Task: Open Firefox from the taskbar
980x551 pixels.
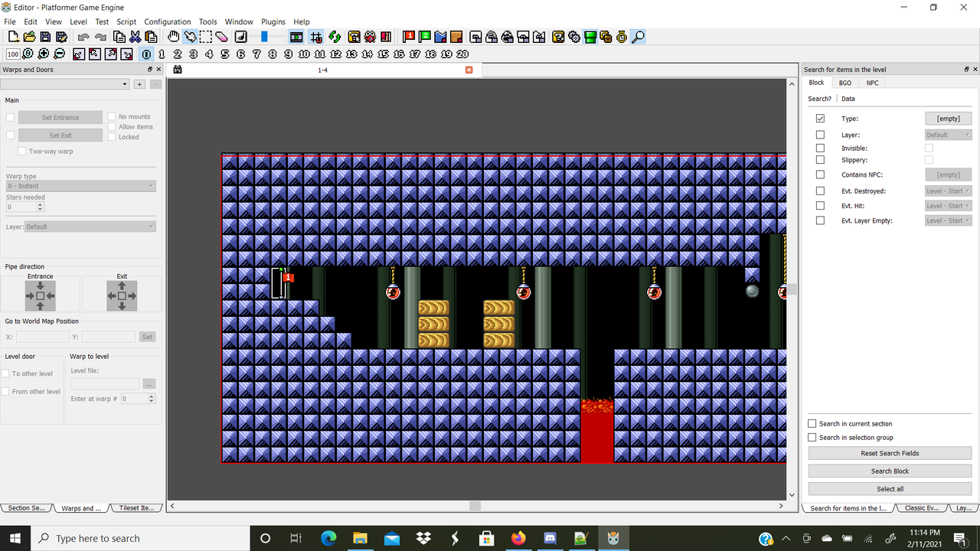Action: 518,538
